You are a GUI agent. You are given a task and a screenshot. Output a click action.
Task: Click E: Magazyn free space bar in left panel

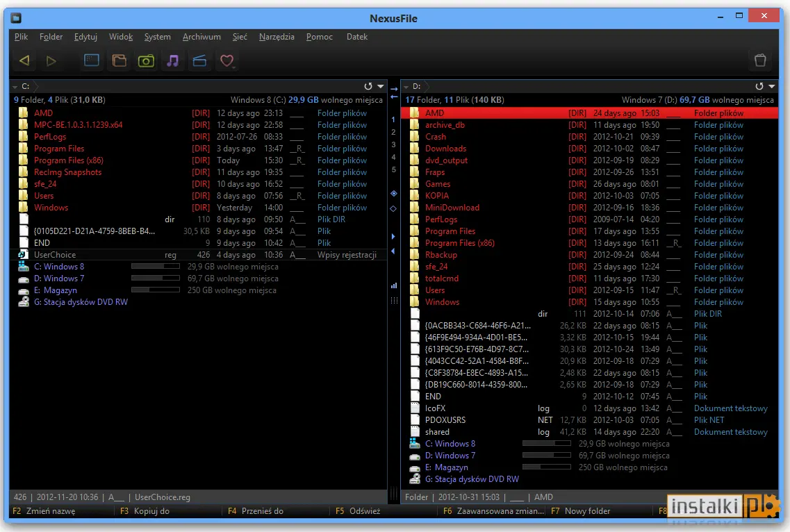tap(155, 290)
